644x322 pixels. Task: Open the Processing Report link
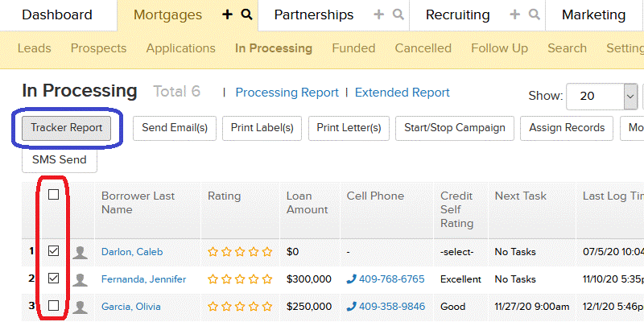(x=287, y=93)
